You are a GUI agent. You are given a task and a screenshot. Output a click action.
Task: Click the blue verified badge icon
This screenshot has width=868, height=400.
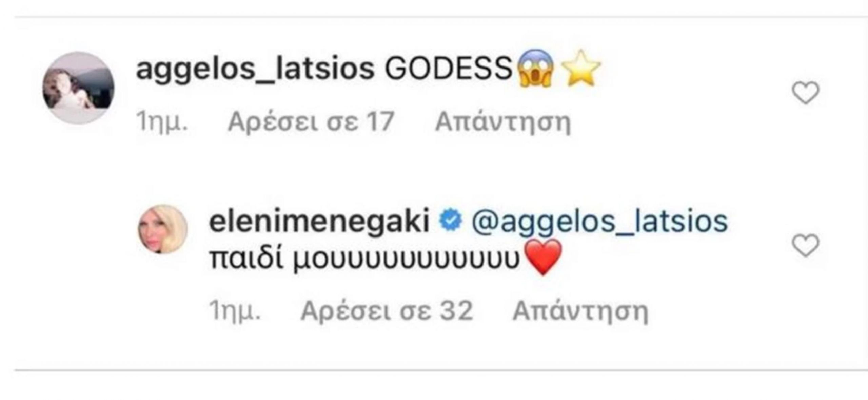[x=450, y=221]
